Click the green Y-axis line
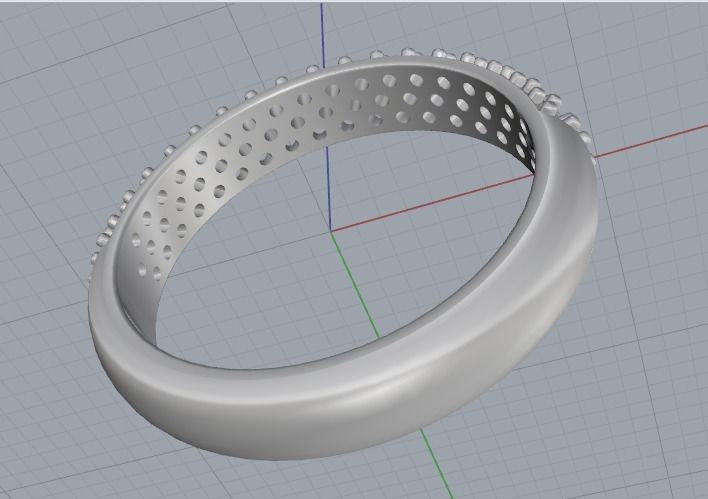Viewport: 708px width, 499px height. 357,284
